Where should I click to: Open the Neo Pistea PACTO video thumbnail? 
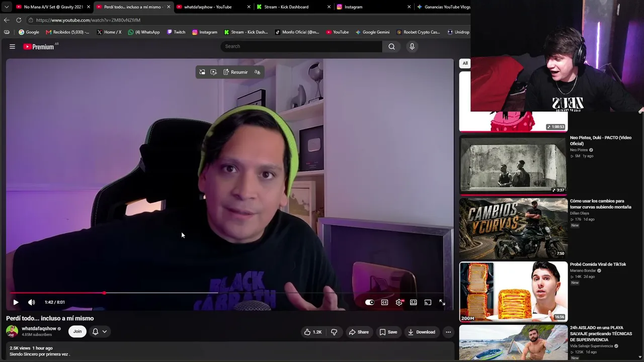513,164
